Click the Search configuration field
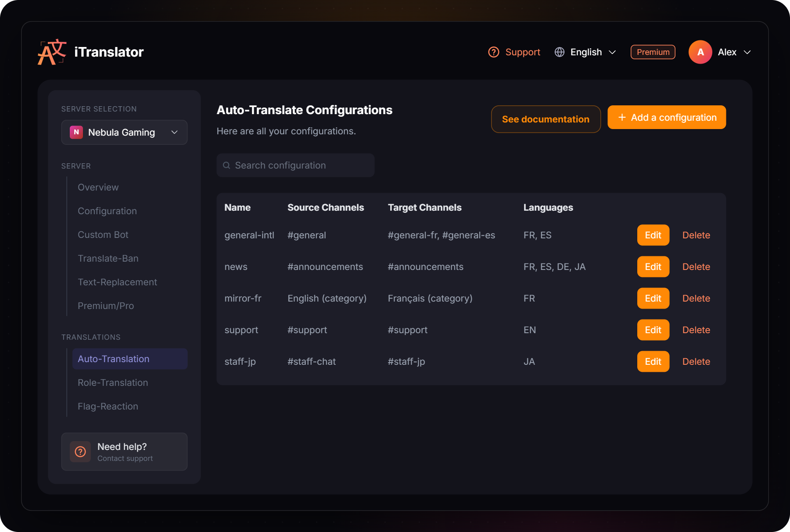 [x=295, y=165]
